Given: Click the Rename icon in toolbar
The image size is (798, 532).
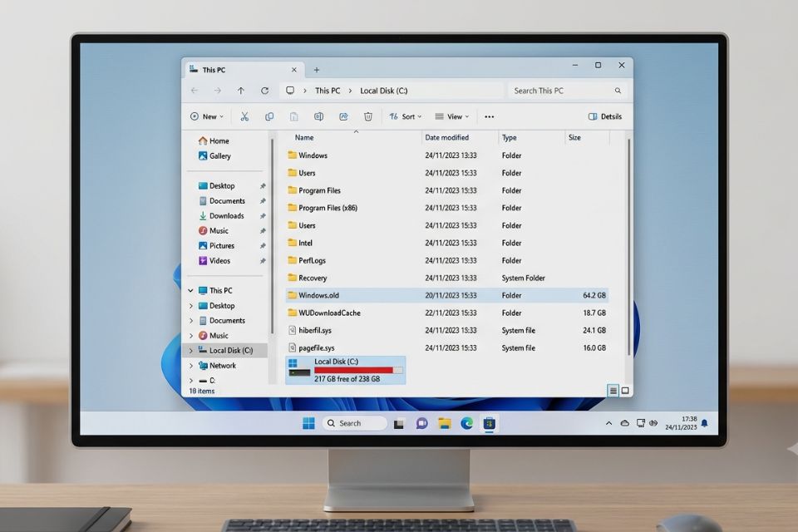Looking at the screenshot, I should [x=318, y=116].
